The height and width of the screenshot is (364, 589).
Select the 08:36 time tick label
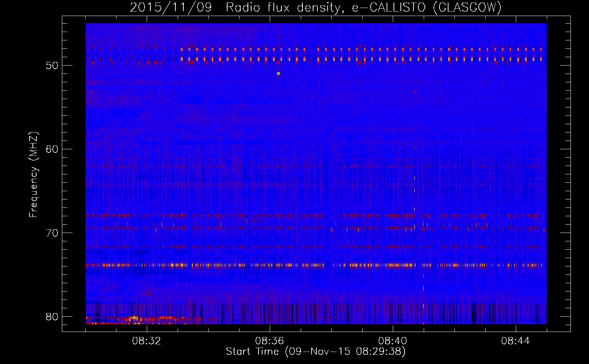(270, 341)
